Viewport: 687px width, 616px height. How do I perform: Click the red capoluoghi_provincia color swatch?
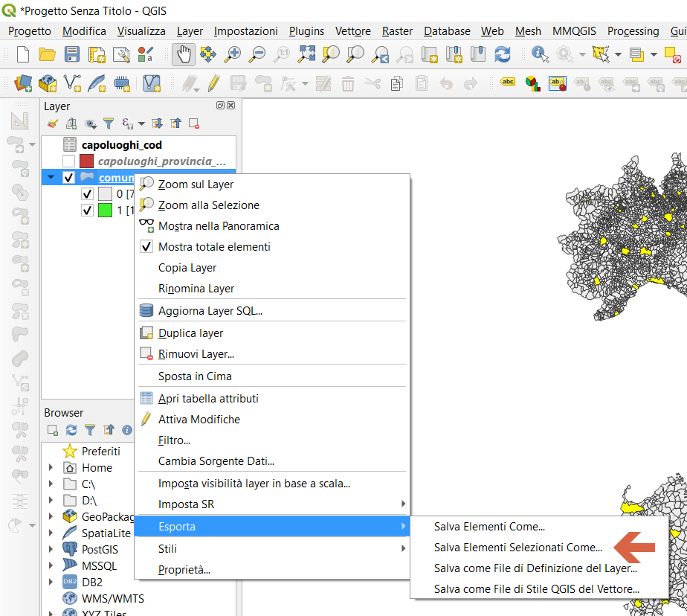click(87, 161)
